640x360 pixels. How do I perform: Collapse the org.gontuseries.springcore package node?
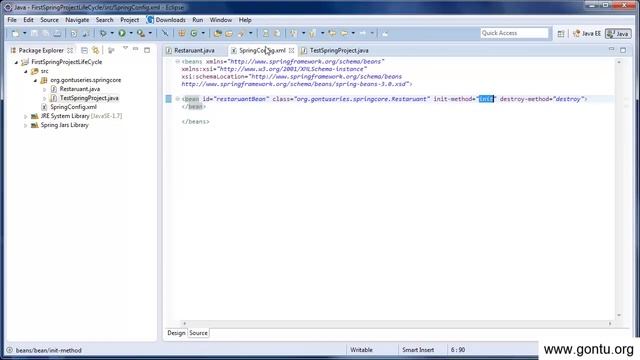35,80
